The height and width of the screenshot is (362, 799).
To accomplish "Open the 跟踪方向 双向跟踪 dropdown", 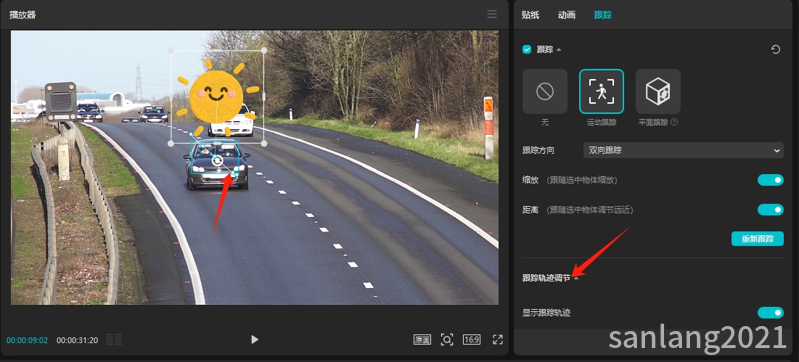I will coord(683,150).
